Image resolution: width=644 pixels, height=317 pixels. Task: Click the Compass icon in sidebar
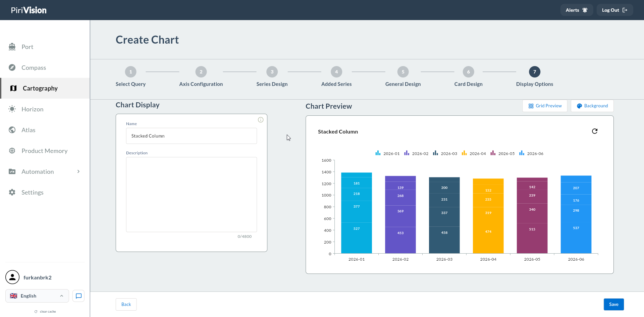click(x=12, y=67)
